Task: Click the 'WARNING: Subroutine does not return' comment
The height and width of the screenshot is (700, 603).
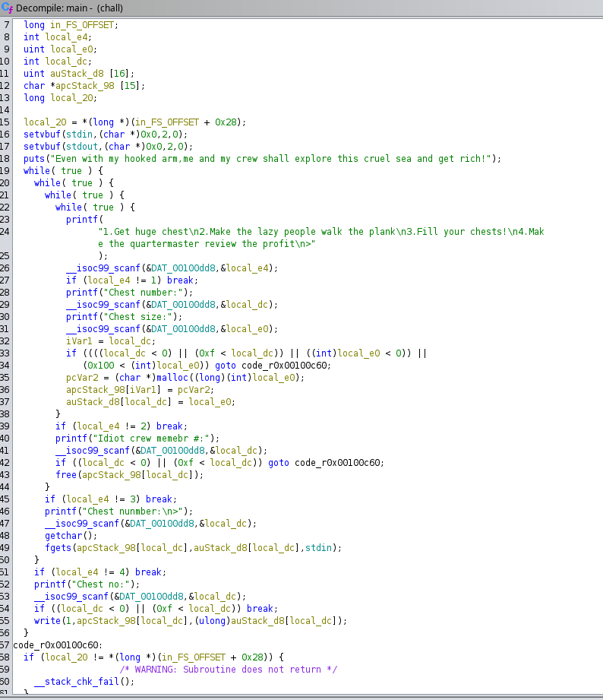Action: point(229,670)
